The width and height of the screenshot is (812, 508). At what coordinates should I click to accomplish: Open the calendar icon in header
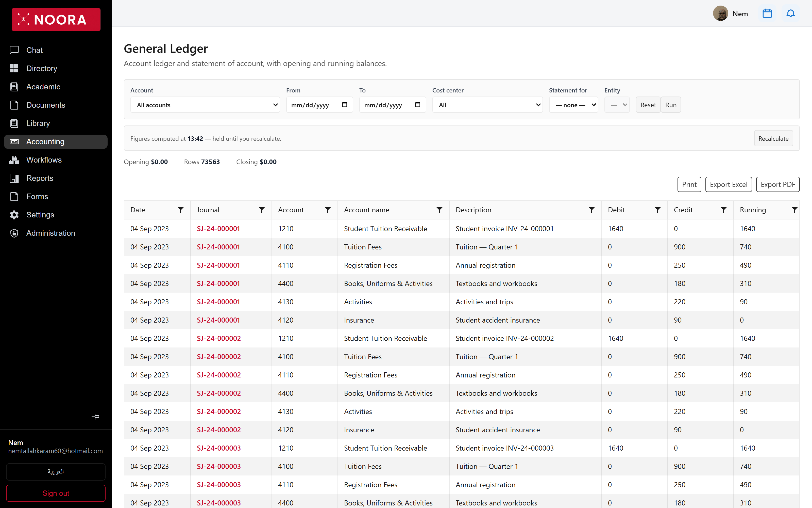point(767,13)
